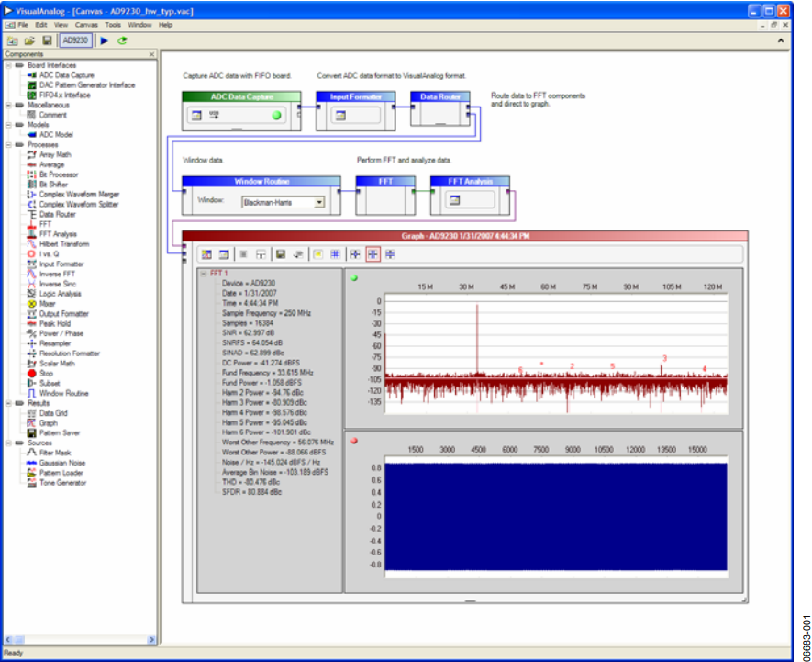This screenshot has height=662, width=812.
Task: Click the USB icon in ADC Data Capture block
Action: click(214, 115)
